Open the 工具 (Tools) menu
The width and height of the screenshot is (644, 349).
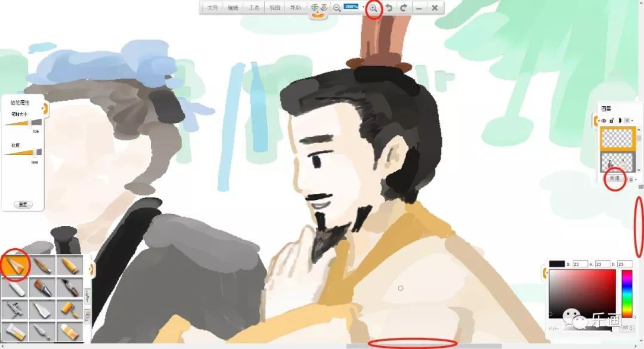(x=254, y=8)
